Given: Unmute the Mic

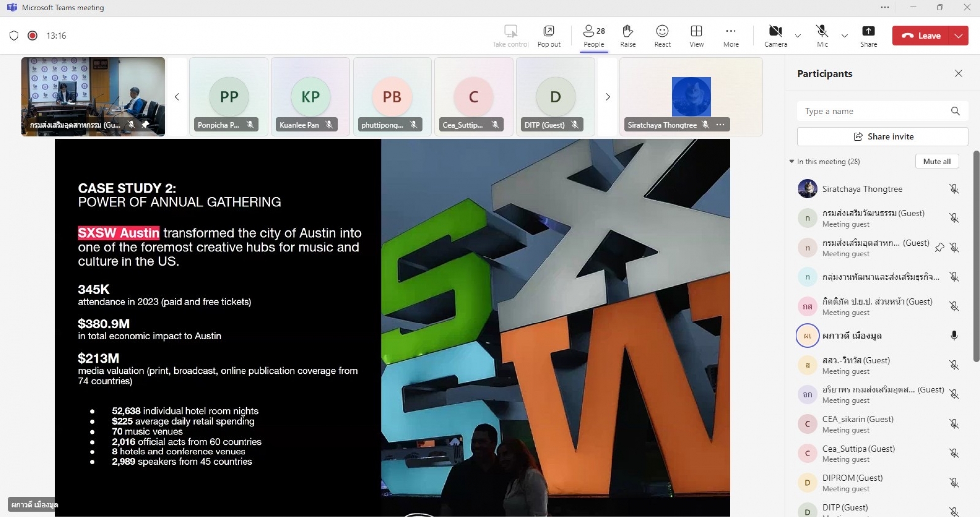Looking at the screenshot, I should point(822,36).
